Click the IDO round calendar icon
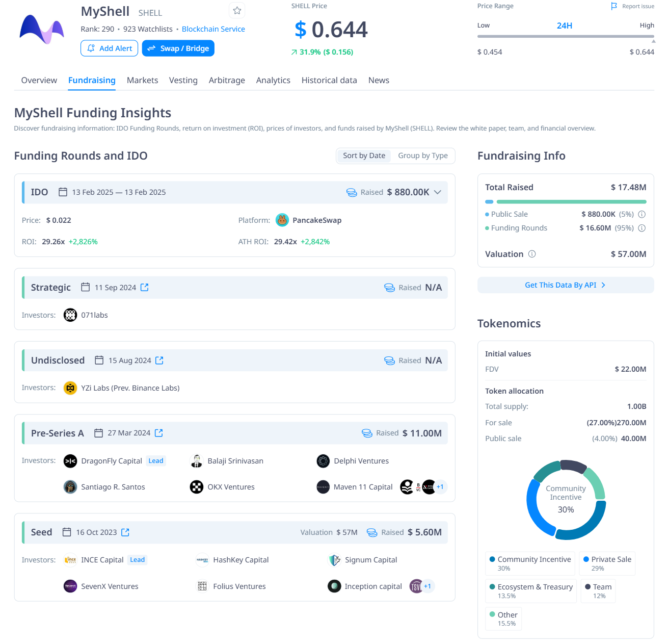 click(x=63, y=192)
